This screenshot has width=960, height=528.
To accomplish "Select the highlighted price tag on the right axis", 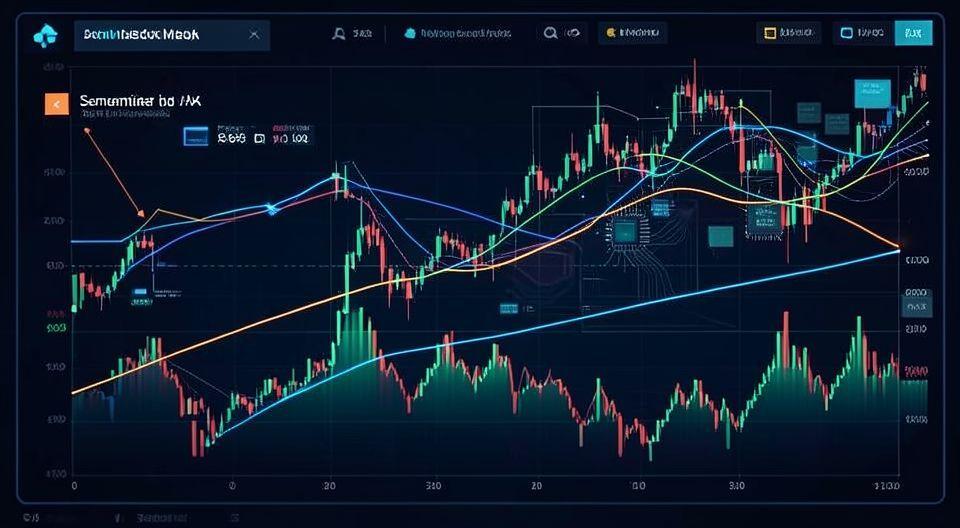I will click(x=917, y=304).
